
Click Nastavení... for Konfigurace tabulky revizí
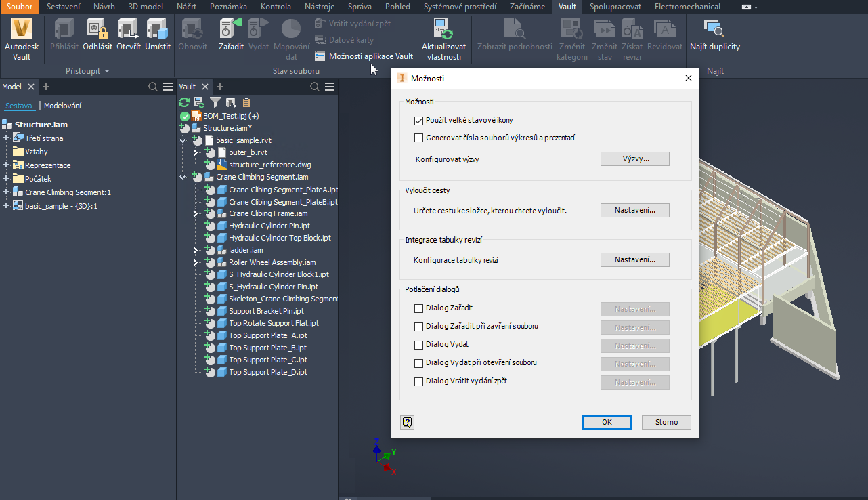[635, 259]
